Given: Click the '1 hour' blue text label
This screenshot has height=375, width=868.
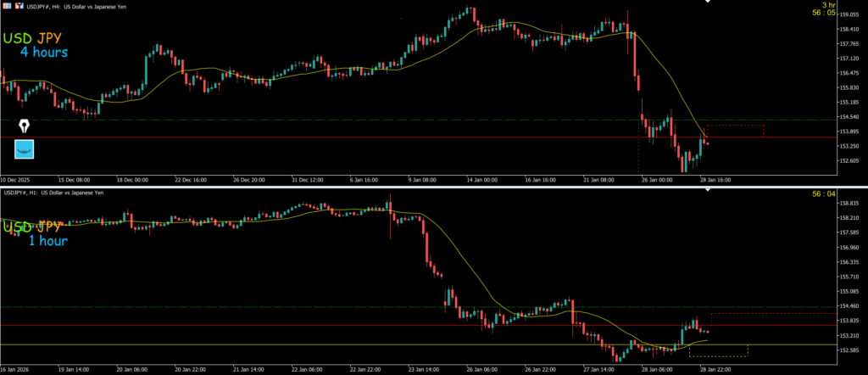Looking at the screenshot, I should [x=47, y=241].
